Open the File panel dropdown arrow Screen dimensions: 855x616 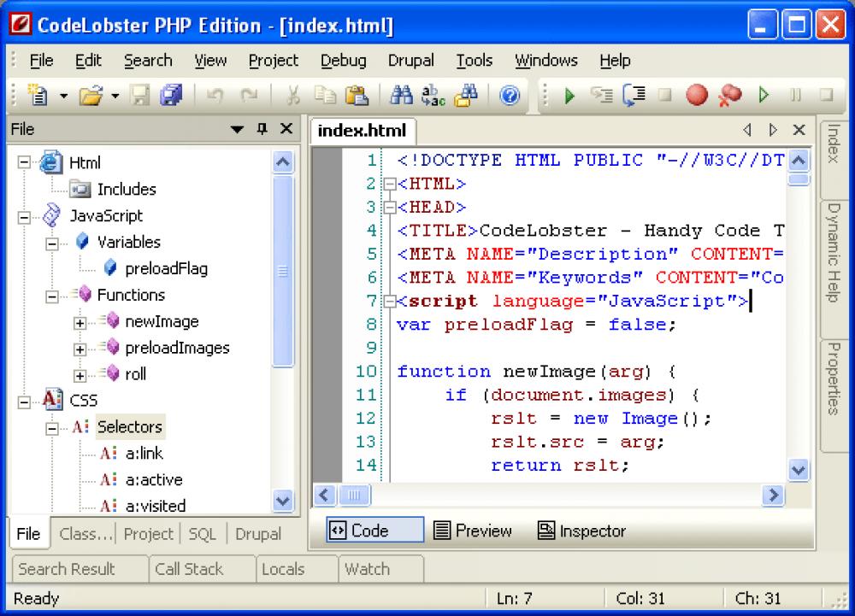pos(237,129)
